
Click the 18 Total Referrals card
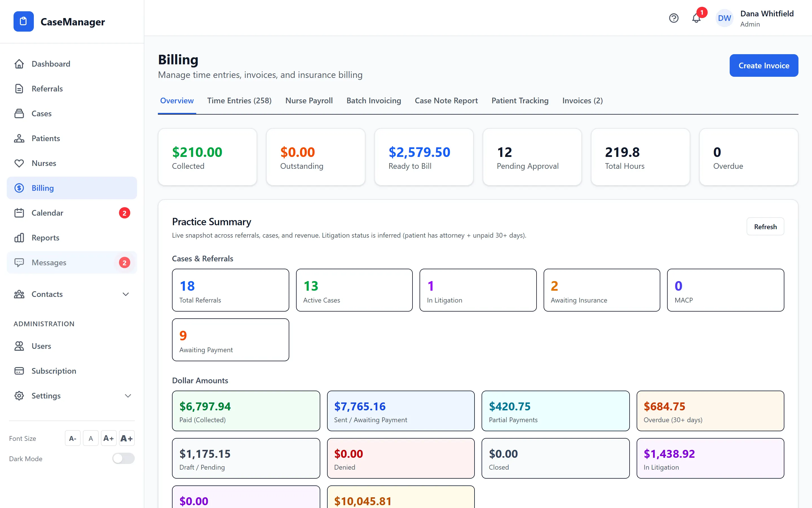point(231,290)
